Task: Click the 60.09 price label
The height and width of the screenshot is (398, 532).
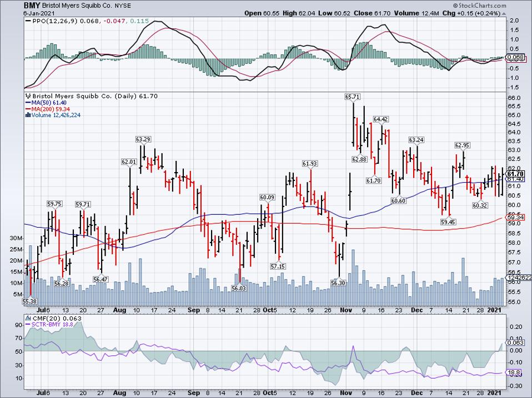Action: [x=267, y=197]
